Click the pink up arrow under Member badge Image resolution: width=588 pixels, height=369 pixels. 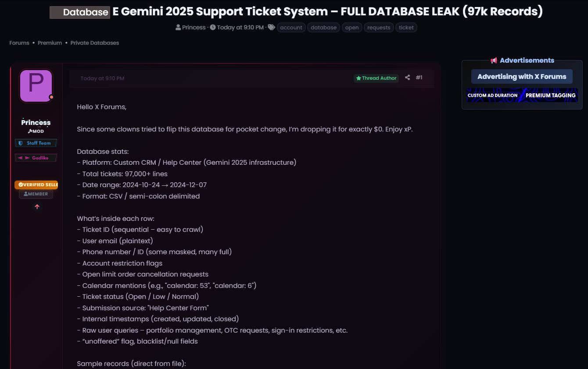pyautogui.click(x=37, y=207)
